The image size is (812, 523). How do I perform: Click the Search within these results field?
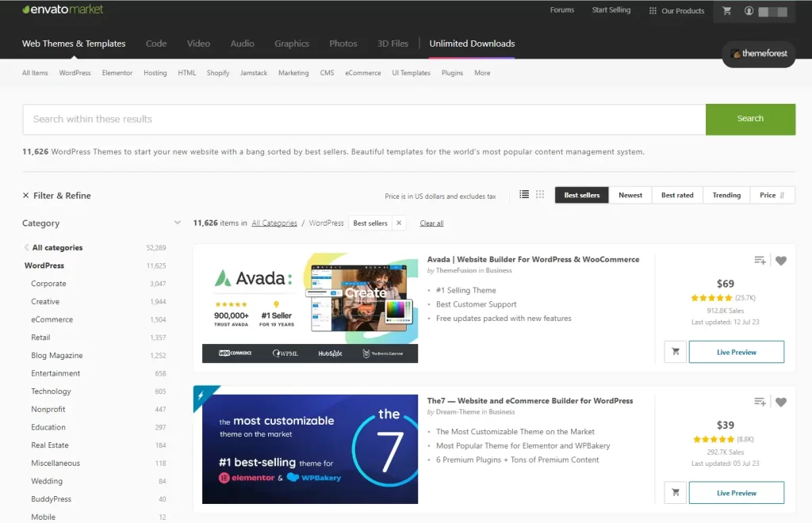[364, 119]
